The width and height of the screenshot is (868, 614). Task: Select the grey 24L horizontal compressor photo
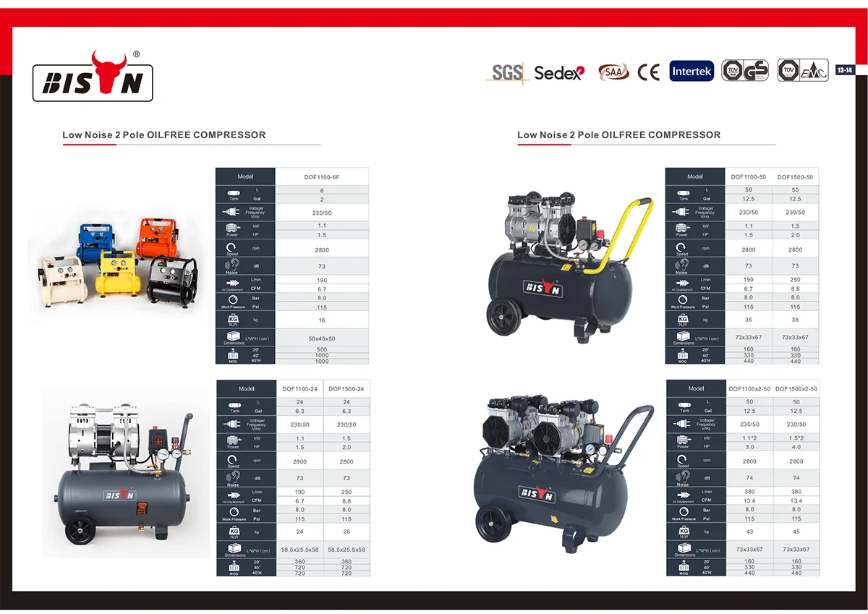point(125,474)
